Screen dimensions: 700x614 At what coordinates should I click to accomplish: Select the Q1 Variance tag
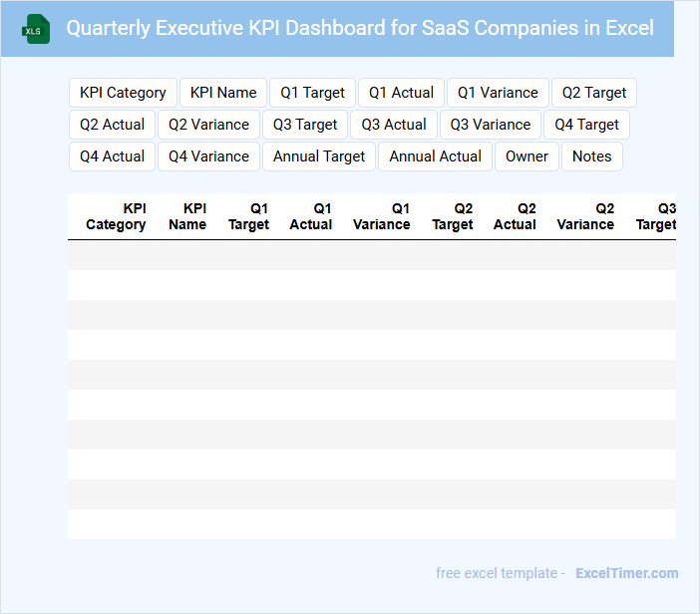pos(498,93)
